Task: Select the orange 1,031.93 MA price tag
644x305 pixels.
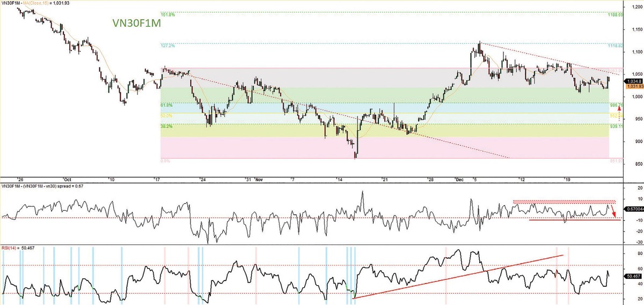Action: pyautogui.click(x=633, y=86)
